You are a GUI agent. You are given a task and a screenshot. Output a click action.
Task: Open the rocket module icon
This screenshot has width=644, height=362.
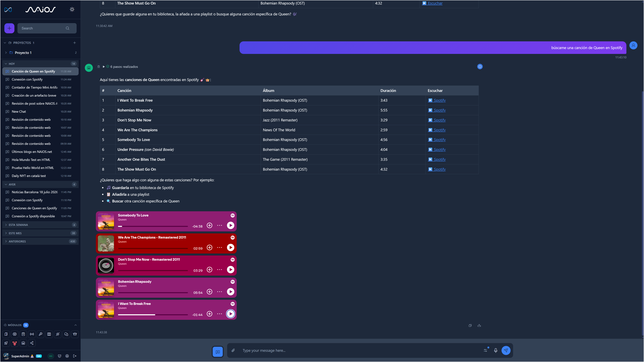[6, 343]
